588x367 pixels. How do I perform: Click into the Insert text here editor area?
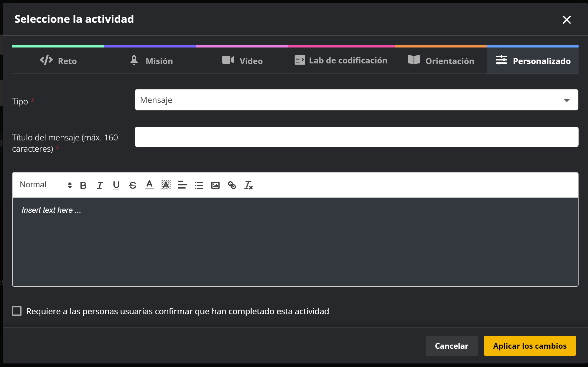click(x=295, y=242)
